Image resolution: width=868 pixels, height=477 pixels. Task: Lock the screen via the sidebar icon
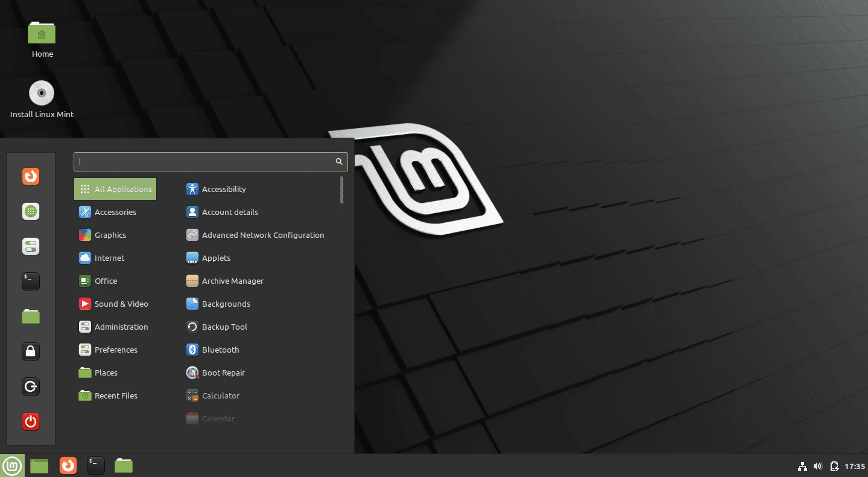[x=30, y=351]
